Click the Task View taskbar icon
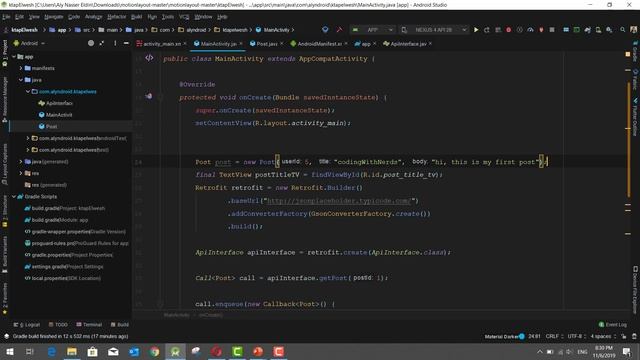This screenshot has height=360, width=640. [x=30, y=351]
